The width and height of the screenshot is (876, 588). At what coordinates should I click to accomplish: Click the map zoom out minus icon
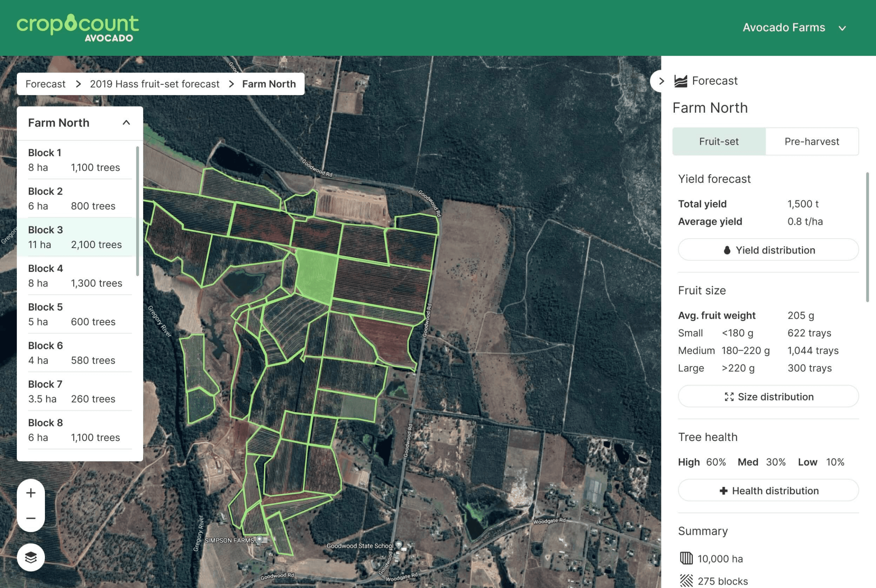click(31, 518)
